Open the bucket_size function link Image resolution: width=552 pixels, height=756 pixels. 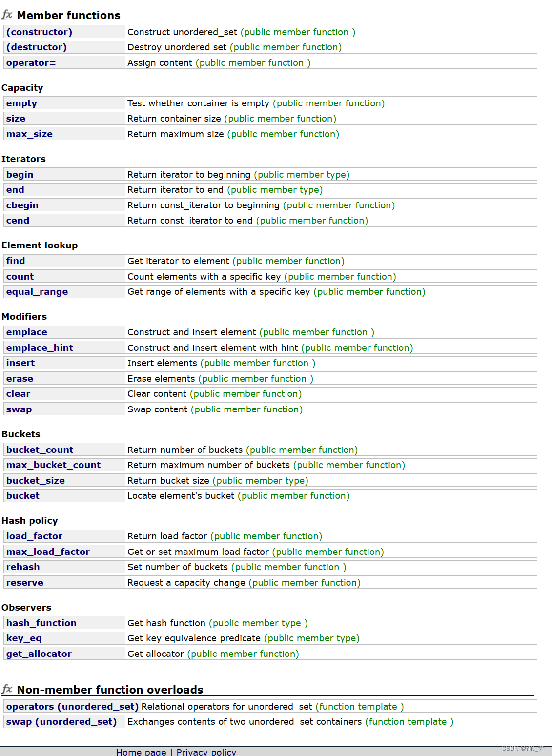(35, 481)
